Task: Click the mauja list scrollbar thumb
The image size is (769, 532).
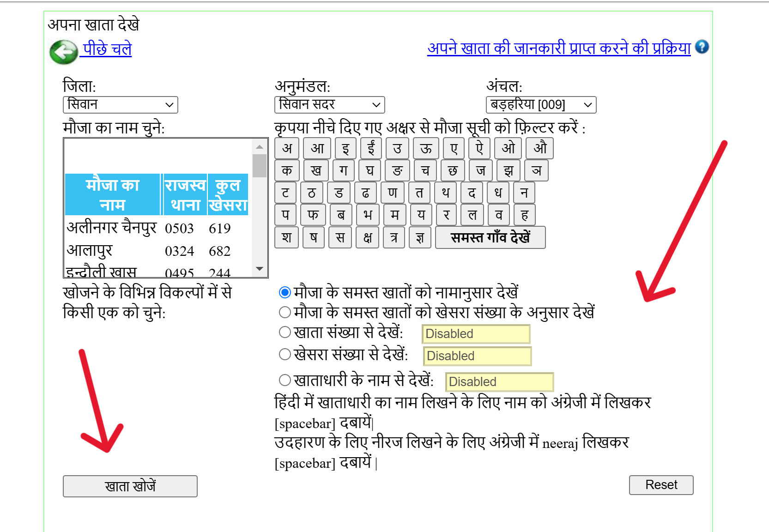Action: (x=260, y=165)
